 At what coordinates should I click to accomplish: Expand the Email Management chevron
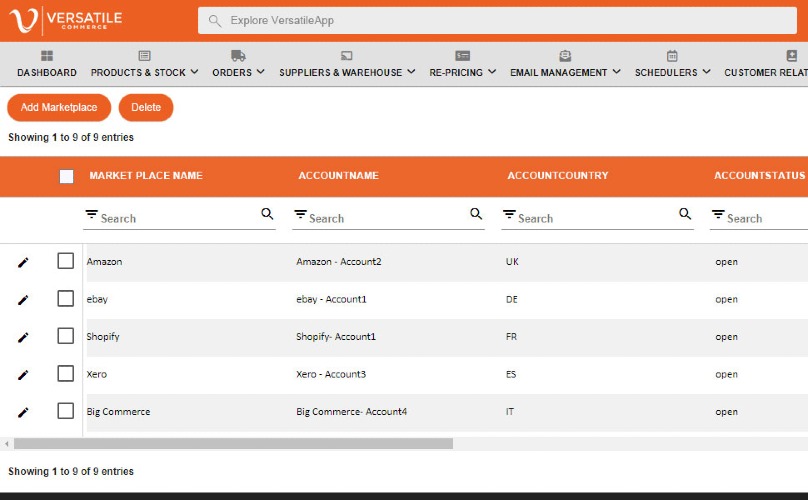tap(617, 72)
